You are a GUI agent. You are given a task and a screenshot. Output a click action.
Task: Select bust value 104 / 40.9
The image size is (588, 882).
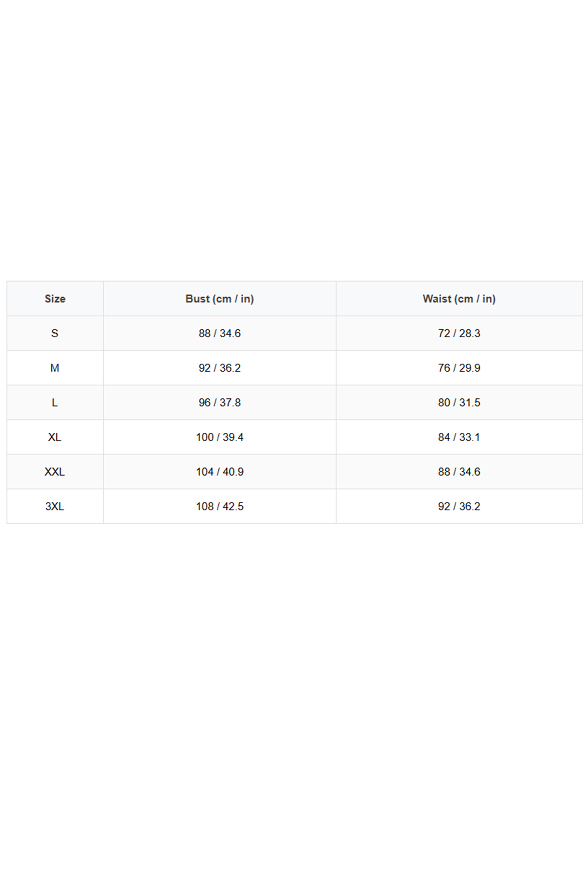coord(219,472)
